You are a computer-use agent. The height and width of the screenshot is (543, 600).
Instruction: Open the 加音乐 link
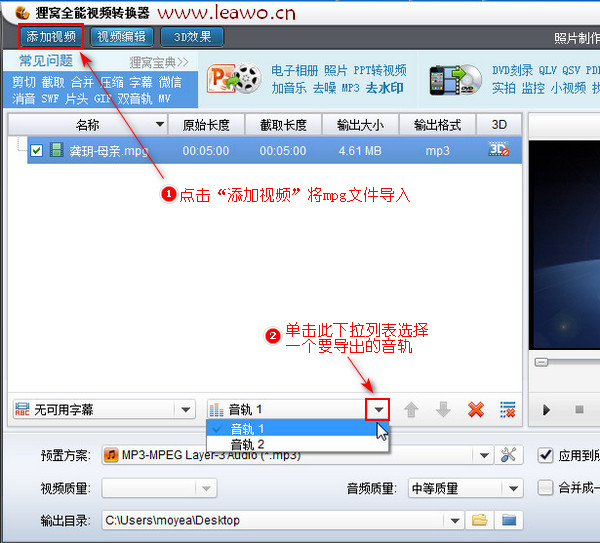(x=289, y=88)
